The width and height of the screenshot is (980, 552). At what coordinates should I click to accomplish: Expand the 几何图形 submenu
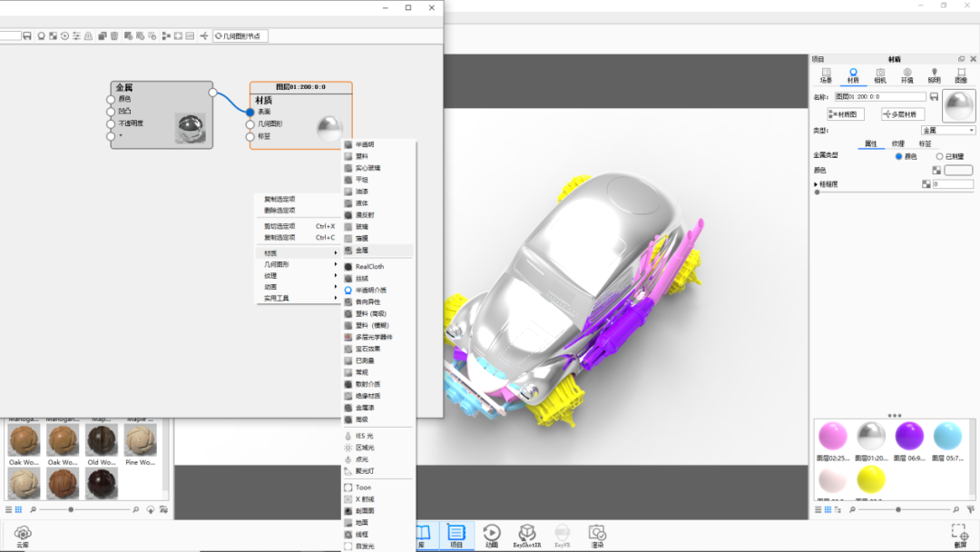click(299, 264)
